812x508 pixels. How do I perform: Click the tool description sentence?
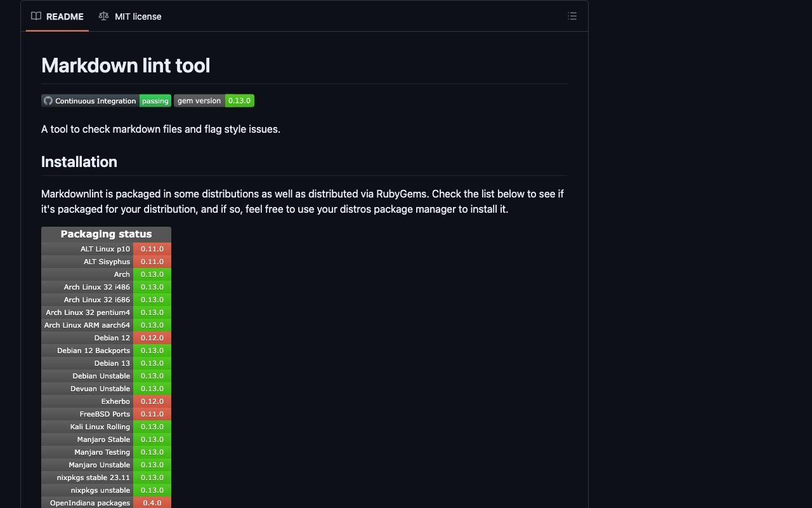pyautogui.click(x=160, y=129)
